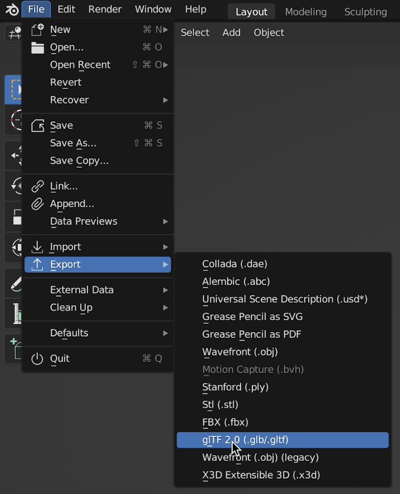Click the Append paperclip icon
The width and height of the screenshot is (400, 494).
pyautogui.click(x=37, y=204)
